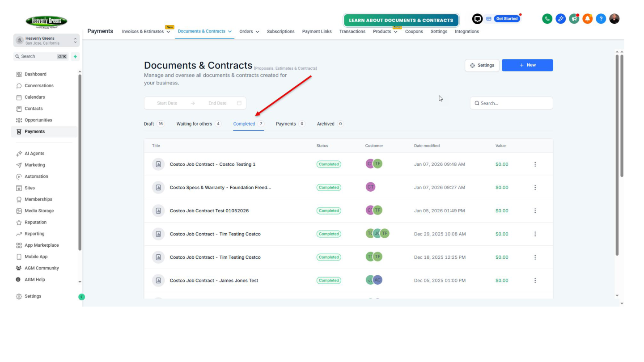Select the Completed tab
The width and height of the screenshot is (644, 362).
(249, 124)
